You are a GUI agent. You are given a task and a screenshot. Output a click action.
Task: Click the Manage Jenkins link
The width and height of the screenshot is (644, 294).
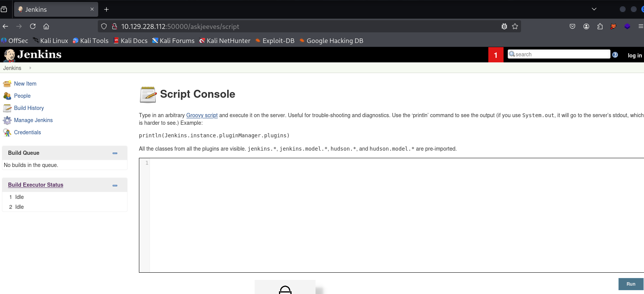33,120
